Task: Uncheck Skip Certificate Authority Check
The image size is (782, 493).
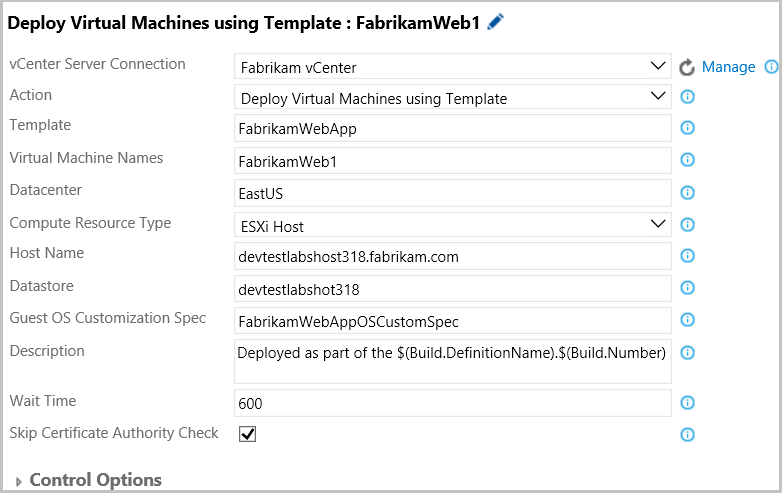Action: point(247,434)
